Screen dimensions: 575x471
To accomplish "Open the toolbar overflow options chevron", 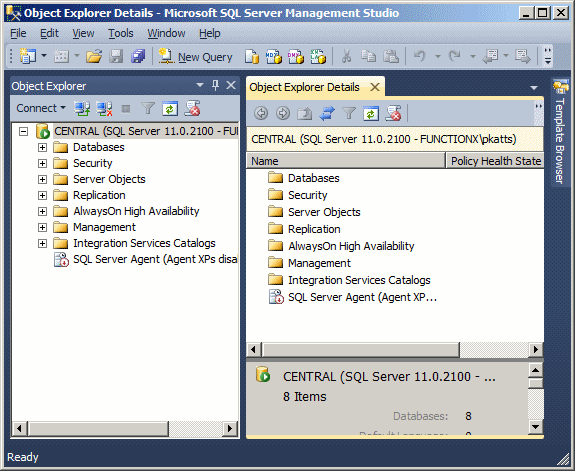I will coord(548,56).
